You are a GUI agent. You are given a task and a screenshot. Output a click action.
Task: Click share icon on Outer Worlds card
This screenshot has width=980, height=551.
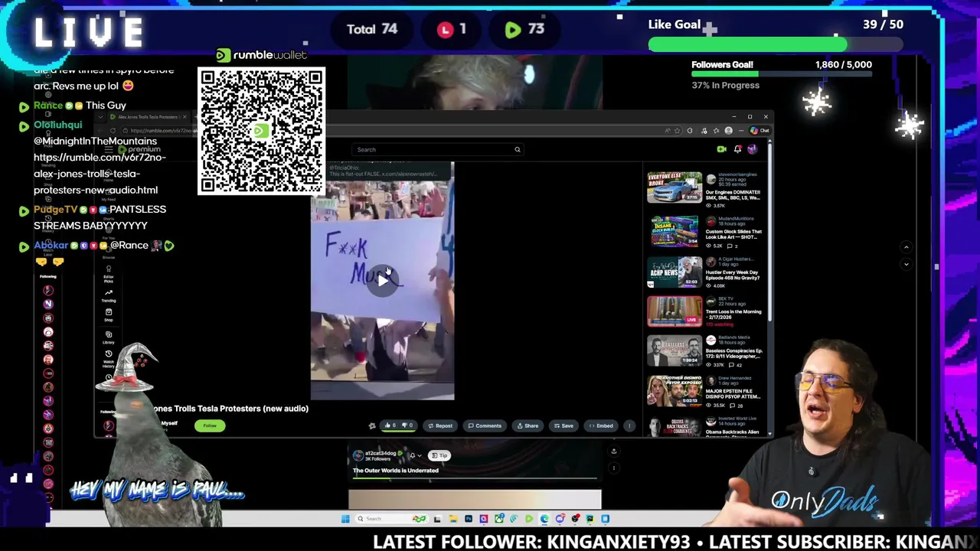point(613,451)
